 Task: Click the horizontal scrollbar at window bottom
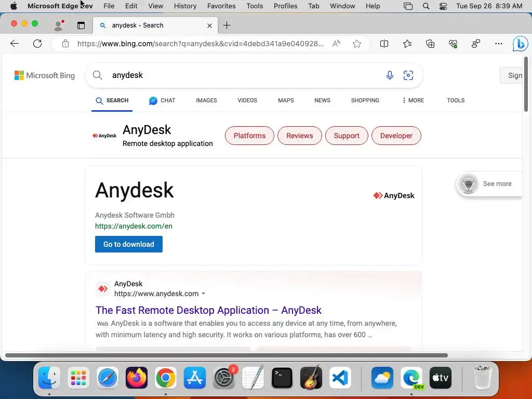227,355
